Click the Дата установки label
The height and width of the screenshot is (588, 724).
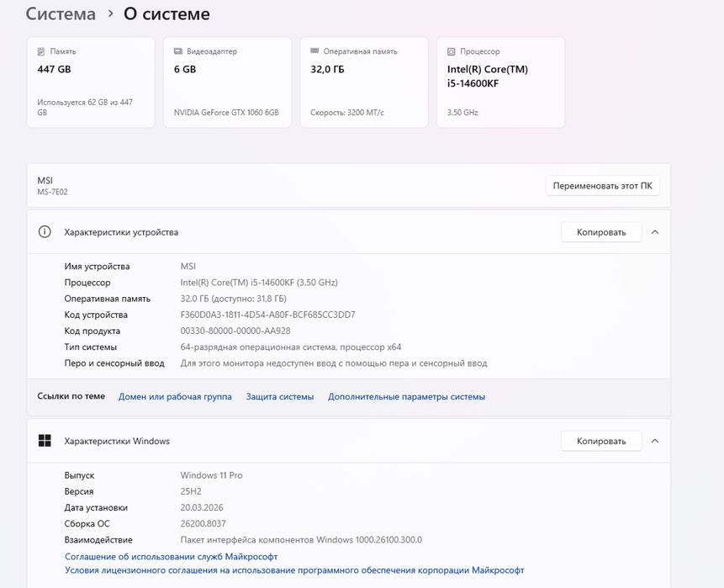pos(96,507)
